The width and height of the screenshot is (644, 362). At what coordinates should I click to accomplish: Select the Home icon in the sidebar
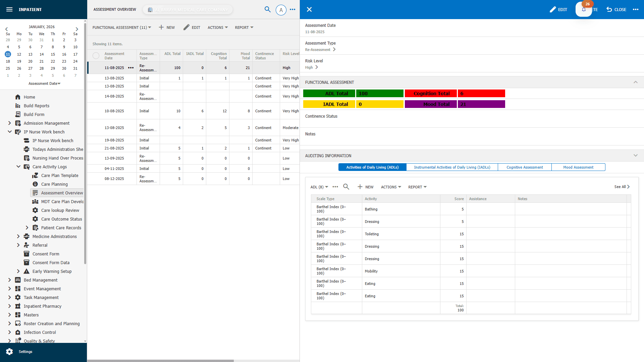pos(18,97)
